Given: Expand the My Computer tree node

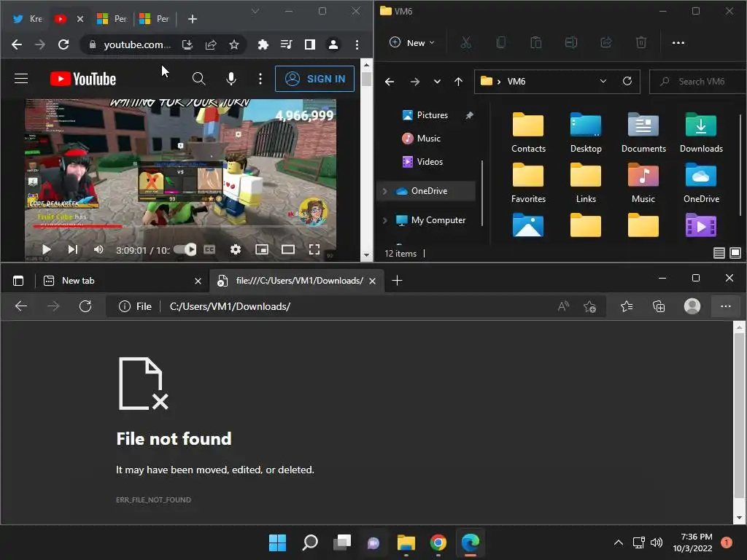Looking at the screenshot, I should click(x=384, y=220).
